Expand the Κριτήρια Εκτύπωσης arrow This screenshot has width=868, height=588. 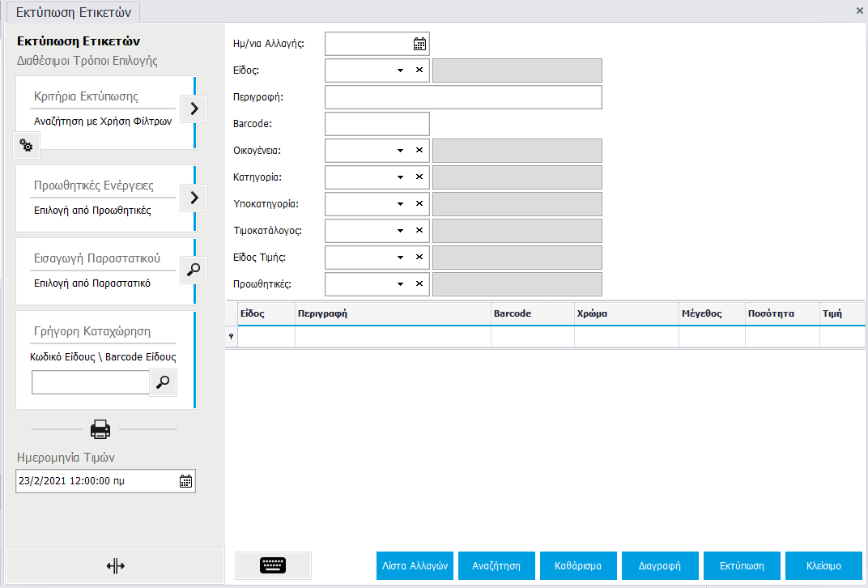tap(194, 108)
